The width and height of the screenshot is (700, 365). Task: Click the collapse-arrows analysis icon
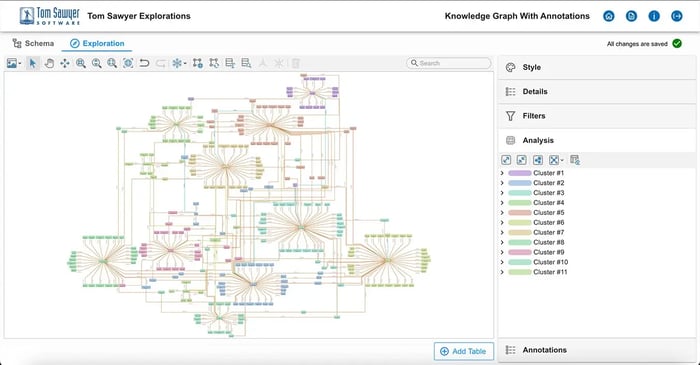click(521, 160)
